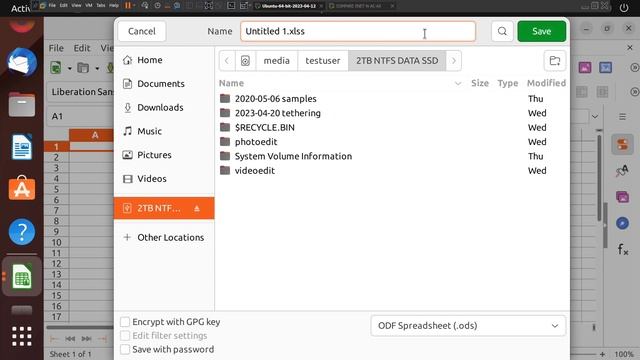Open Styles deck in Calc sidebar
This screenshot has height=360, width=640.
click(622, 171)
